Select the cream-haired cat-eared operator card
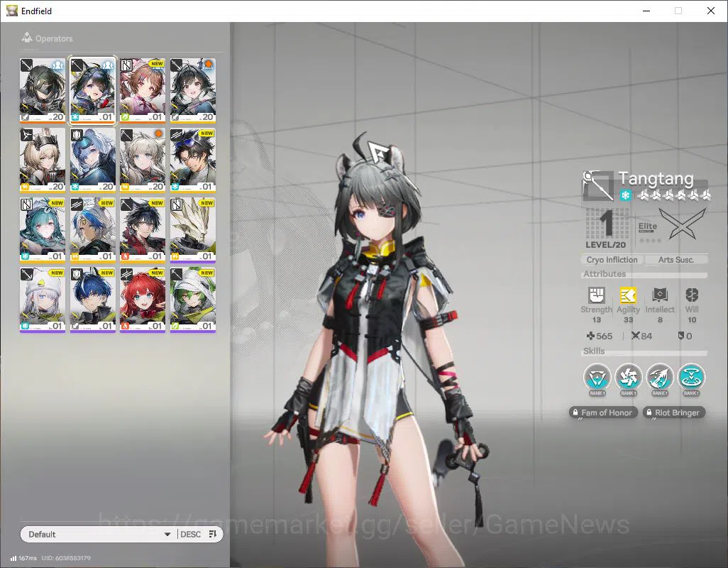The width and height of the screenshot is (728, 568). [143, 160]
